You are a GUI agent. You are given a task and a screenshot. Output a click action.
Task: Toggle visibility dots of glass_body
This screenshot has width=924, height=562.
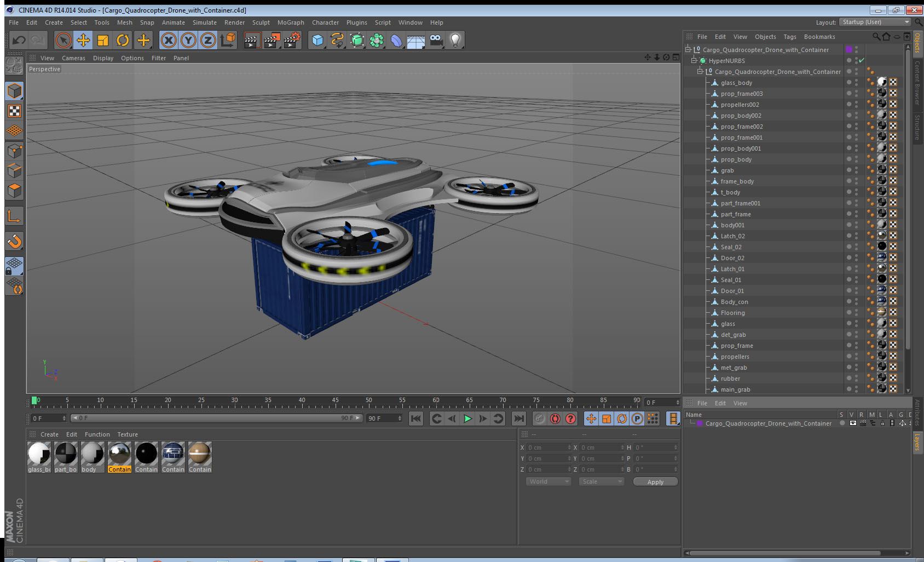tap(857, 82)
